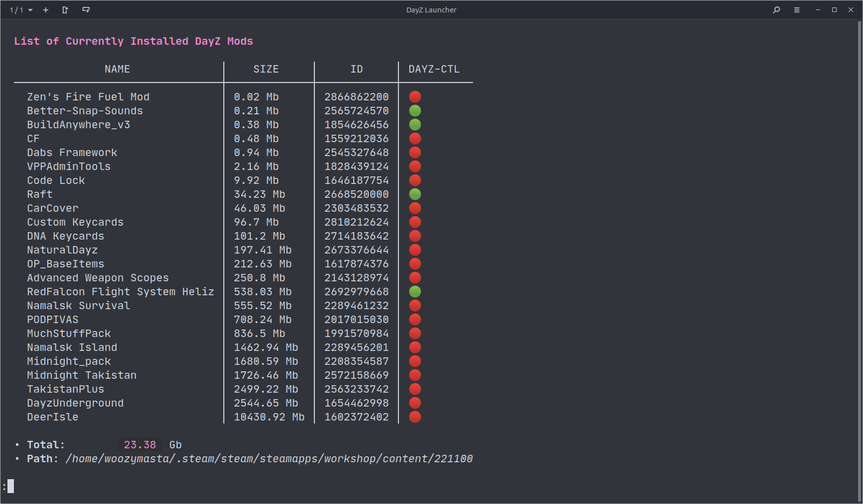
Task: Click the red status dot for NaturalDayz
Action: coord(415,250)
